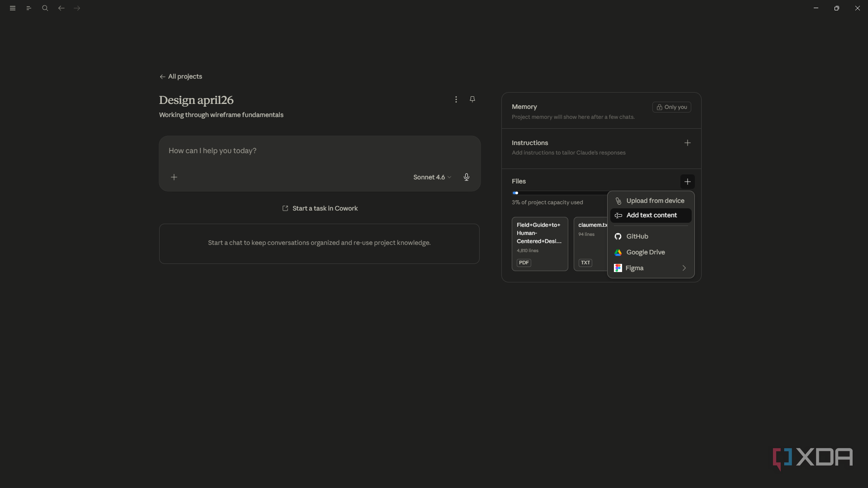The width and height of the screenshot is (868, 488).
Task: Click 'Working through wireframe fundamentals' description
Action: pyautogui.click(x=221, y=115)
